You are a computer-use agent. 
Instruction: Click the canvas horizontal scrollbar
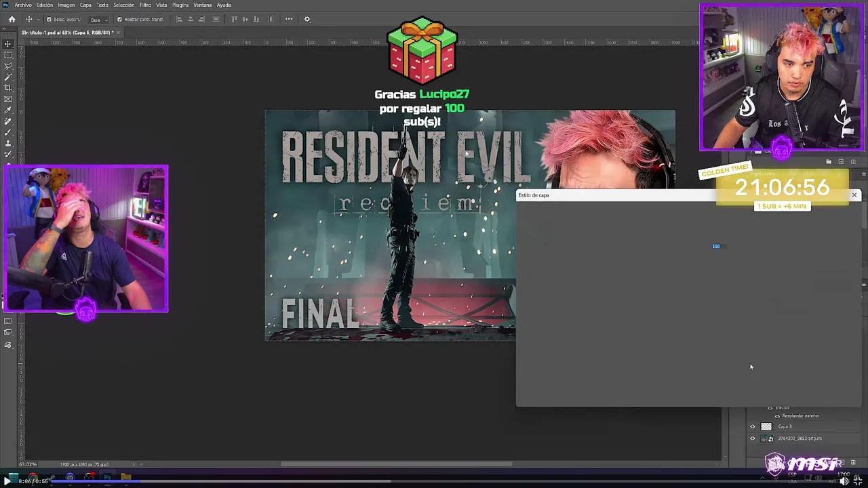pyautogui.click(x=396, y=464)
